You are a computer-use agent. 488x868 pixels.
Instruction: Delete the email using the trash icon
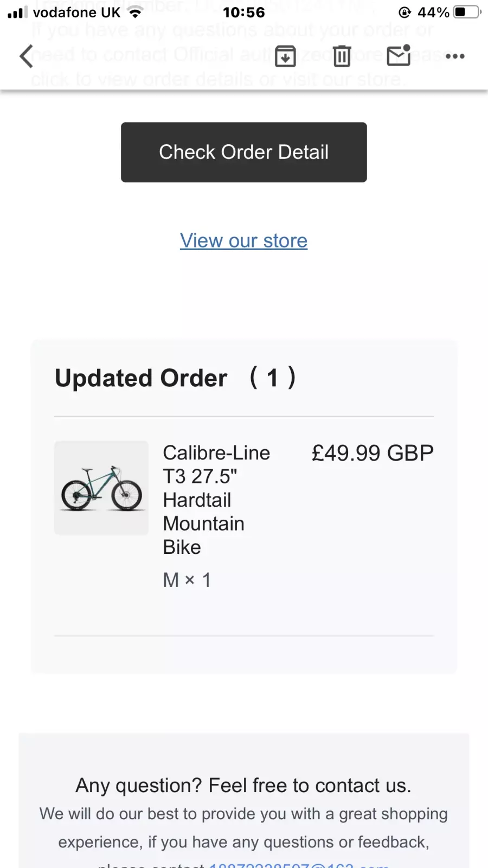pos(342,56)
